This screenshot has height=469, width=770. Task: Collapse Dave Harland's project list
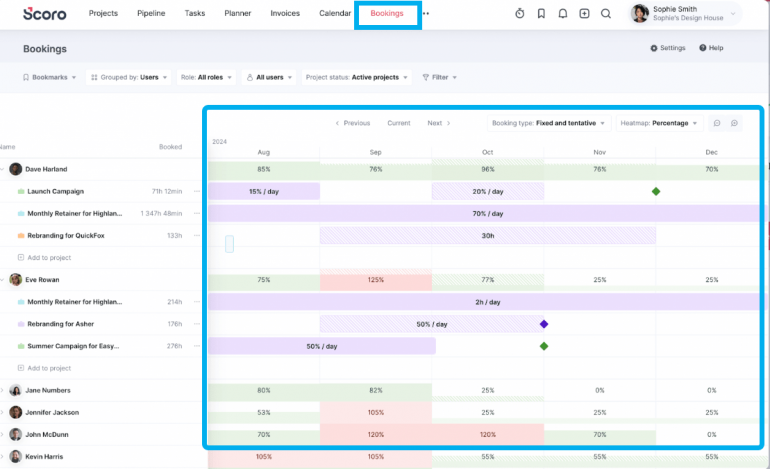coord(3,169)
